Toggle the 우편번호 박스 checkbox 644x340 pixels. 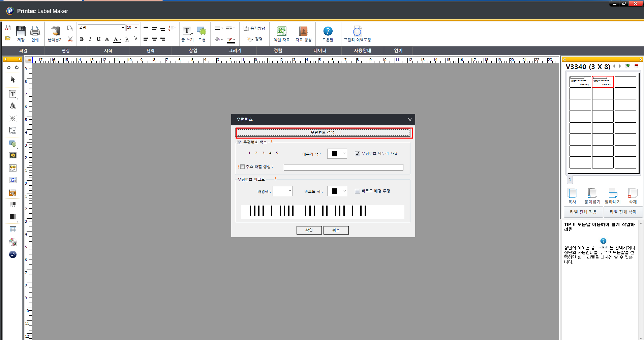tap(240, 142)
